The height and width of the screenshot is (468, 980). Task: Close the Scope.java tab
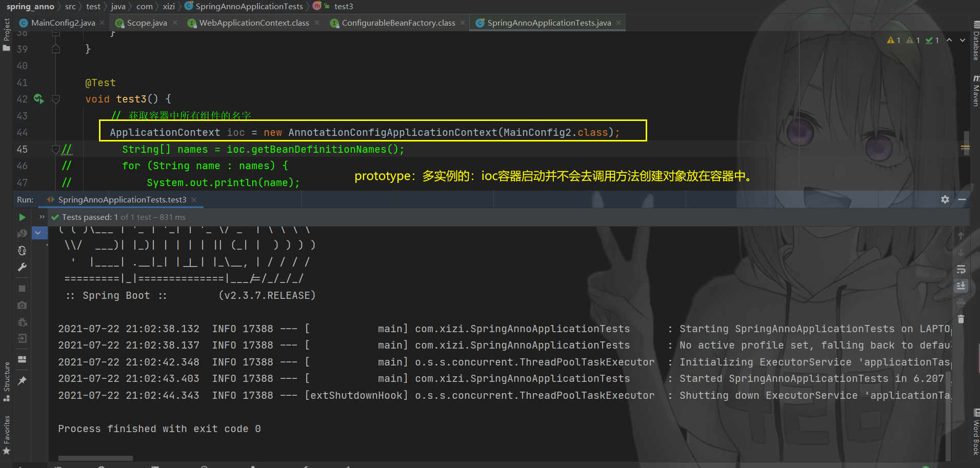tap(175, 23)
